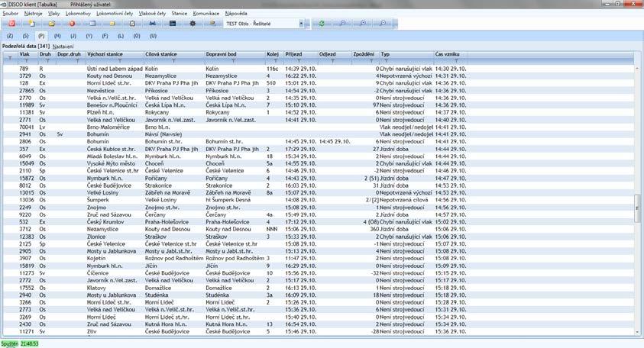This screenshot has width=644, height=348.
Task: Open the TEST Oltis - Řešitelé dropdown
Action: click(x=301, y=24)
